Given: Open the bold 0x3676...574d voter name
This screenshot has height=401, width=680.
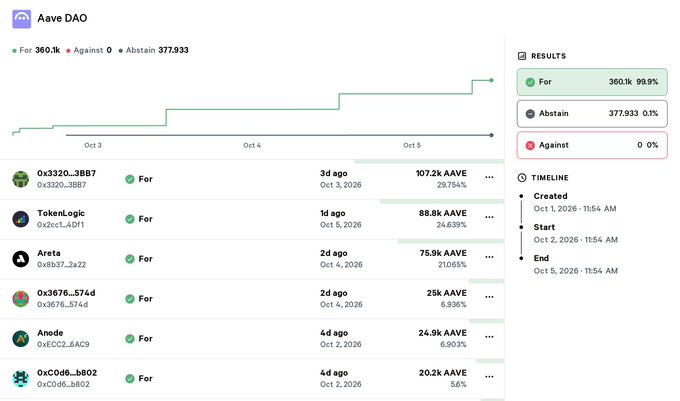Looking at the screenshot, I should [x=66, y=293].
